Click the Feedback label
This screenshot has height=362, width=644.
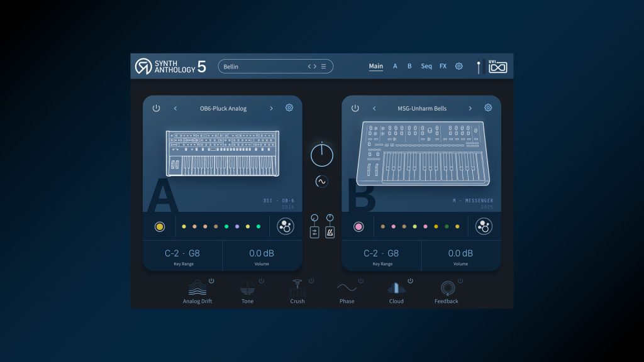(447, 301)
